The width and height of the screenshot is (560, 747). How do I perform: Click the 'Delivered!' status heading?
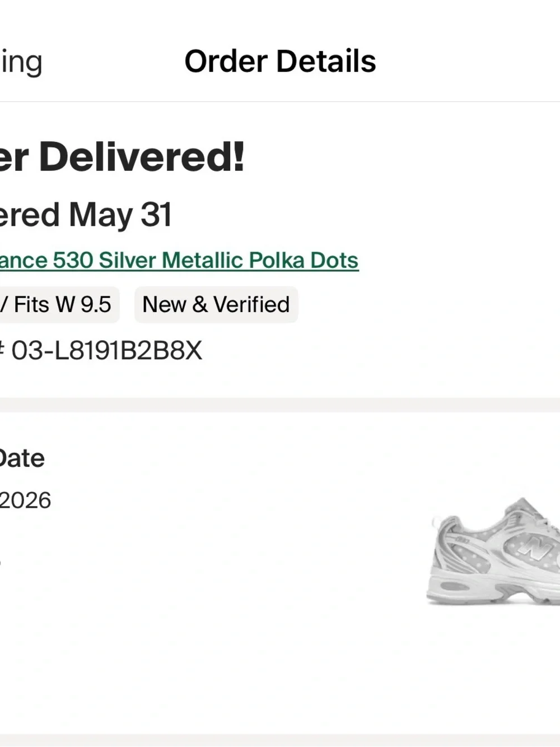(x=142, y=157)
